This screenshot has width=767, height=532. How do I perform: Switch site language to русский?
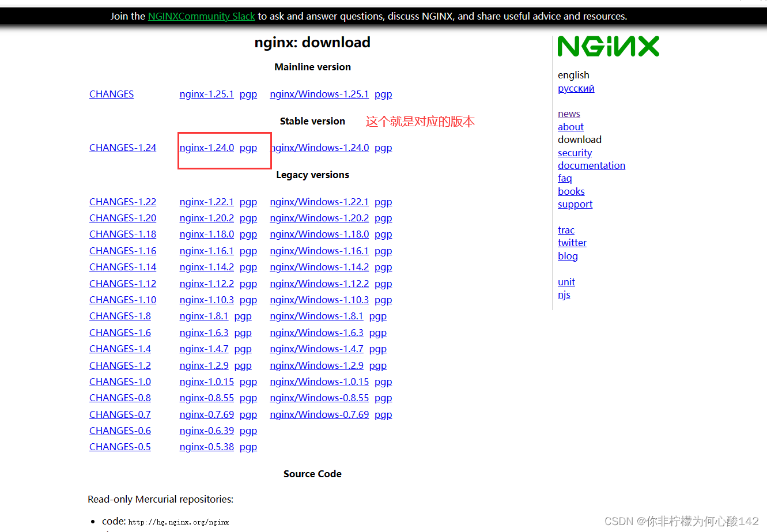point(576,88)
